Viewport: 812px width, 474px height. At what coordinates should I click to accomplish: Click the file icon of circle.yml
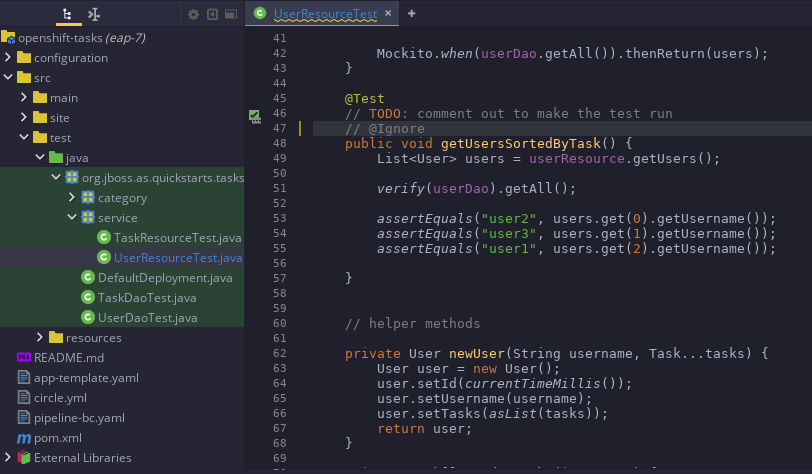pyautogui.click(x=24, y=397)
